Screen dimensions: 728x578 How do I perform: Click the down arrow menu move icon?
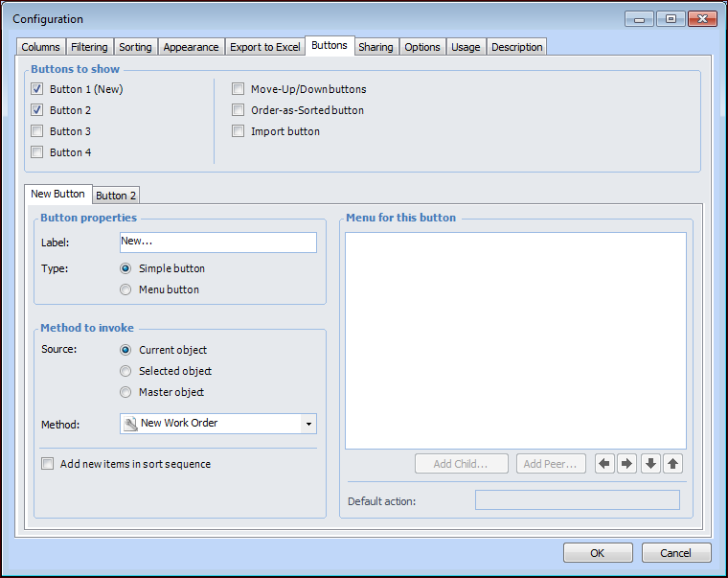coord(650,464)
